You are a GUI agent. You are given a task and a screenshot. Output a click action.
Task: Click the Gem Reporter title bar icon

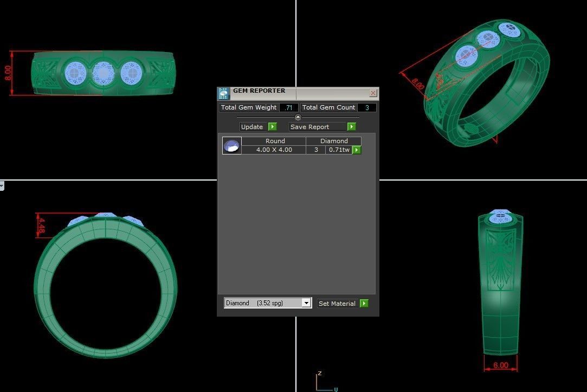[x=223, y=94]
